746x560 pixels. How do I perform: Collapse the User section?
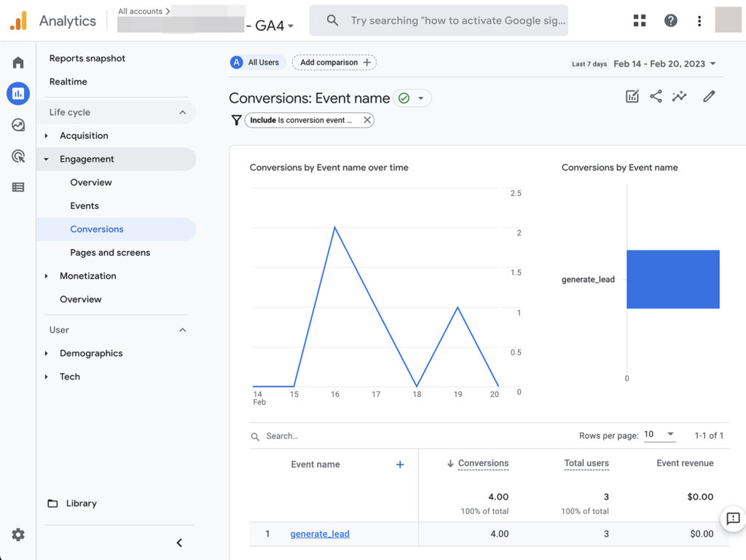pyautogui.click(x=184, y=330)
